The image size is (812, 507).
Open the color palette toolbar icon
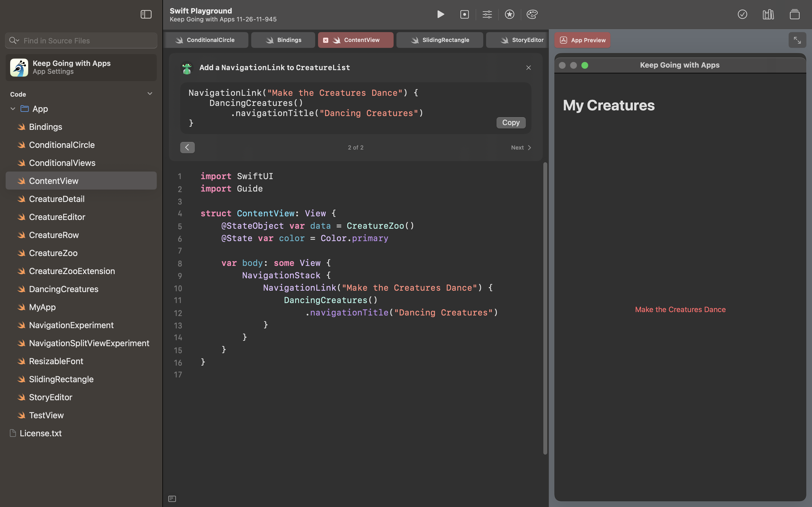point(532,14)
